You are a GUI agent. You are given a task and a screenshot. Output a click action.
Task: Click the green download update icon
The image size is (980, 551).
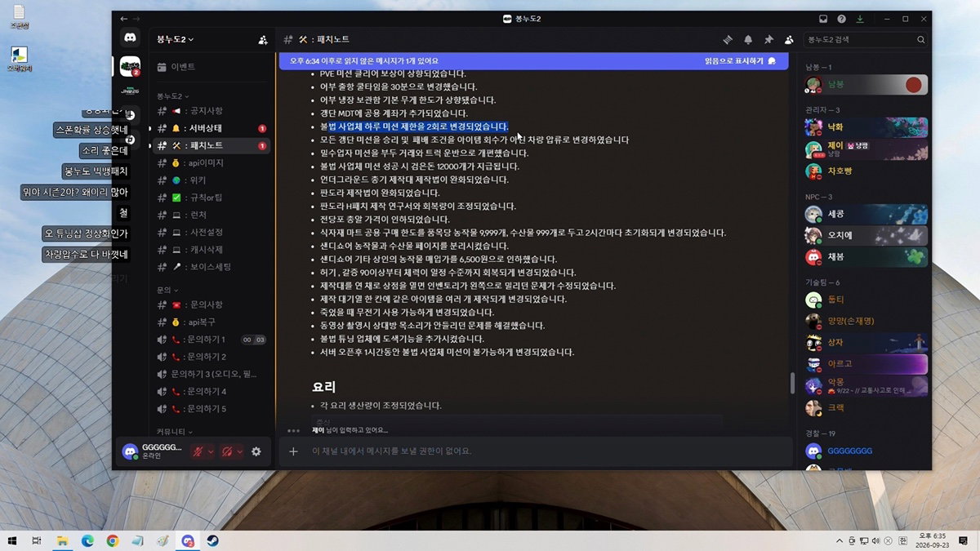click(859, 19)
